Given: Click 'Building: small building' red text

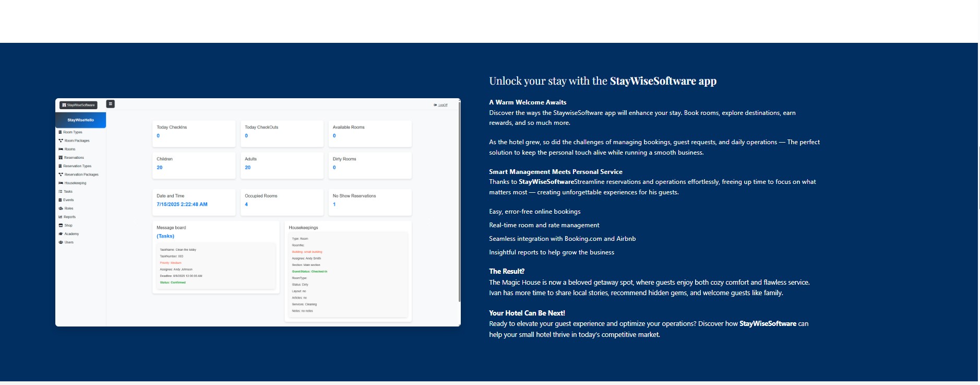Looking at the screenshot, I should (x=307, y=252).
